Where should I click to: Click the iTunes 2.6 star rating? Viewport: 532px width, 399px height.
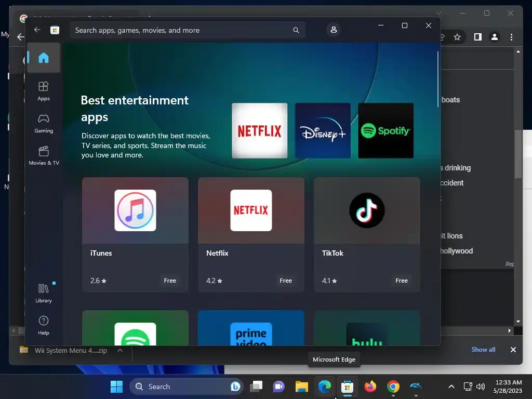click(98, 281)
